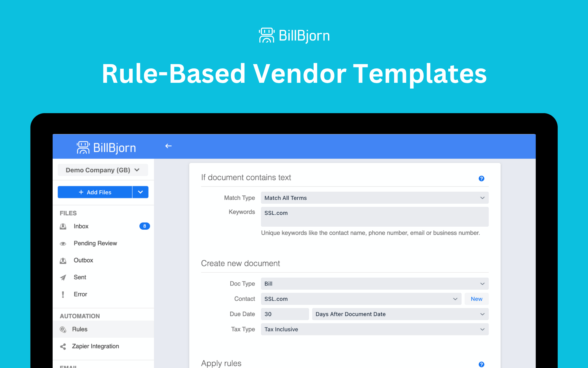588x368 pixels.
Task: Click the Sent paper plane icon
Action: coord(63,278)
